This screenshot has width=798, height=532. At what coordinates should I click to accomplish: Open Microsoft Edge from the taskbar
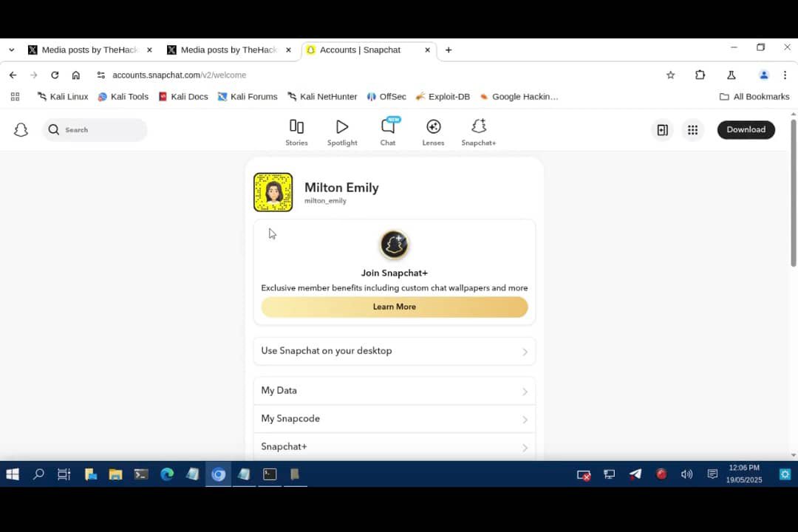click(x=167, y=474)
